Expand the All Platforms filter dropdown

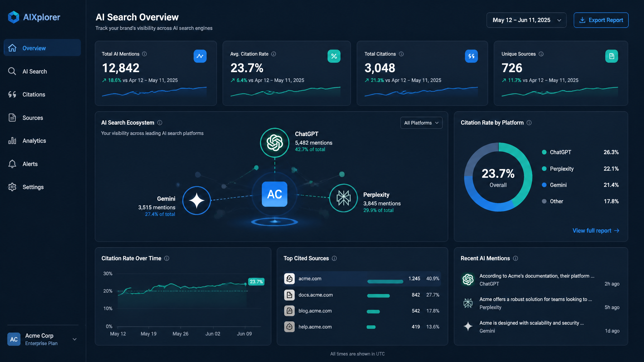(421, 123)
